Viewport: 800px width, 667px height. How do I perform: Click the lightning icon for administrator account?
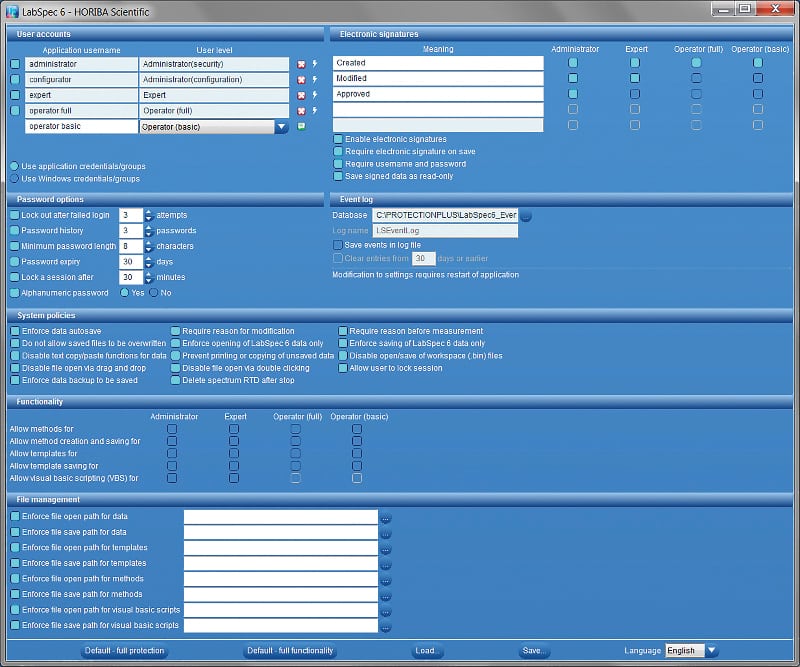tap(315, 64)
